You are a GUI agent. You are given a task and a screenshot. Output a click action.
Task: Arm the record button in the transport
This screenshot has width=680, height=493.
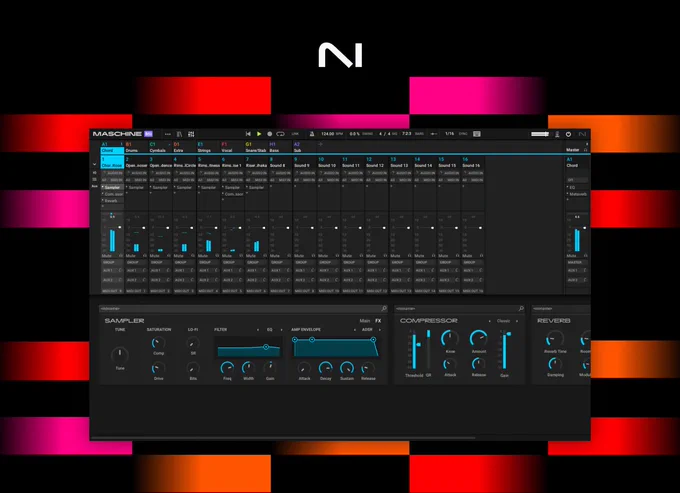269,134
